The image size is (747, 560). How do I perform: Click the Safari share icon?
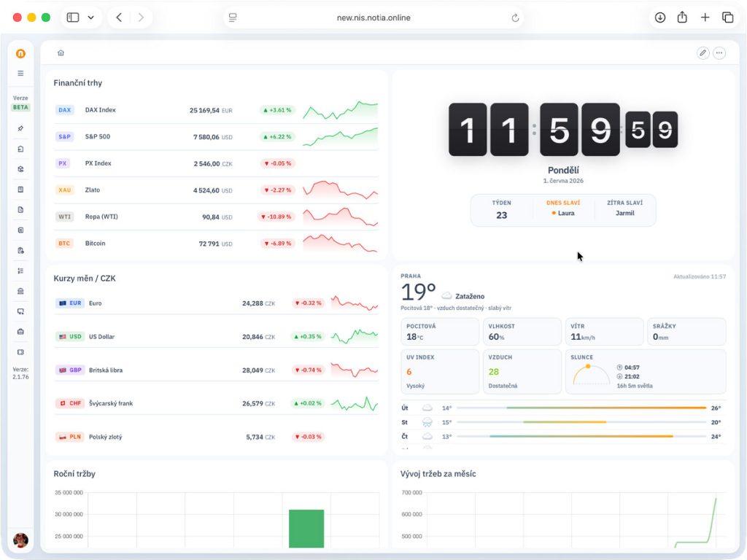(x=682, y=17)
